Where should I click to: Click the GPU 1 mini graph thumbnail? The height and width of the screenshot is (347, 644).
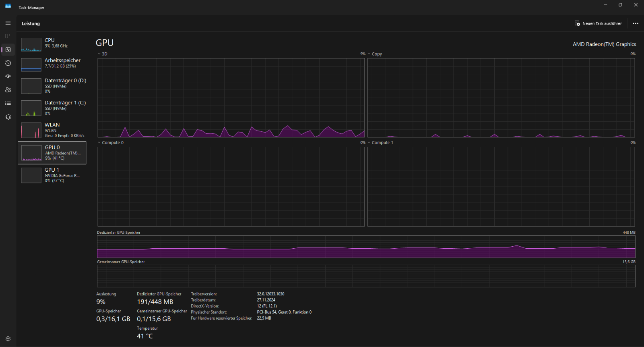31,175
